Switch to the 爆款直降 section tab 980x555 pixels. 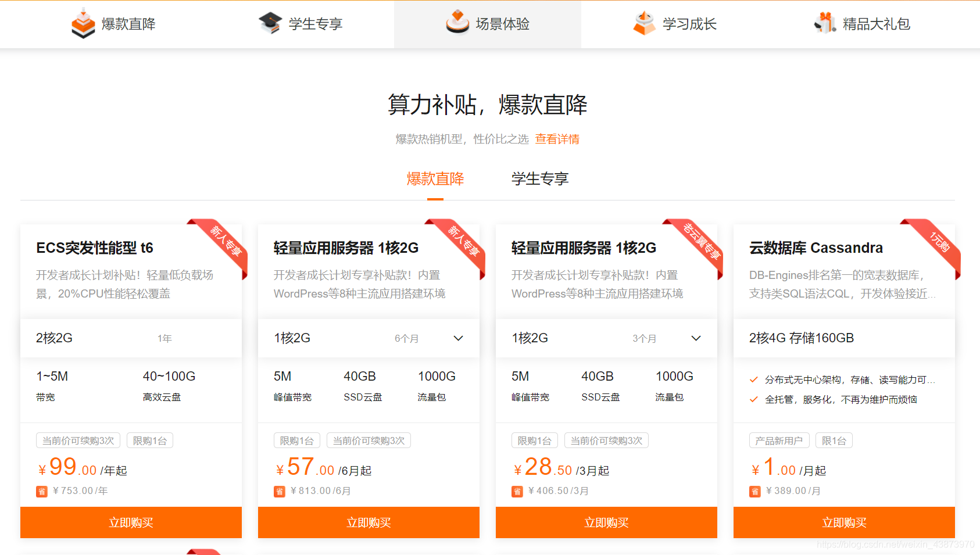(x=435, y=179)
